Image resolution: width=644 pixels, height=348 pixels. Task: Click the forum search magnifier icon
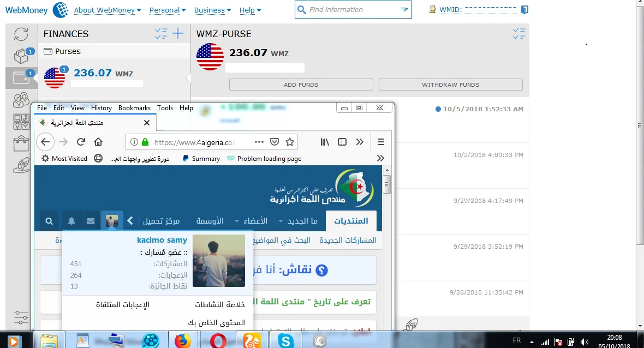[49, 221]
